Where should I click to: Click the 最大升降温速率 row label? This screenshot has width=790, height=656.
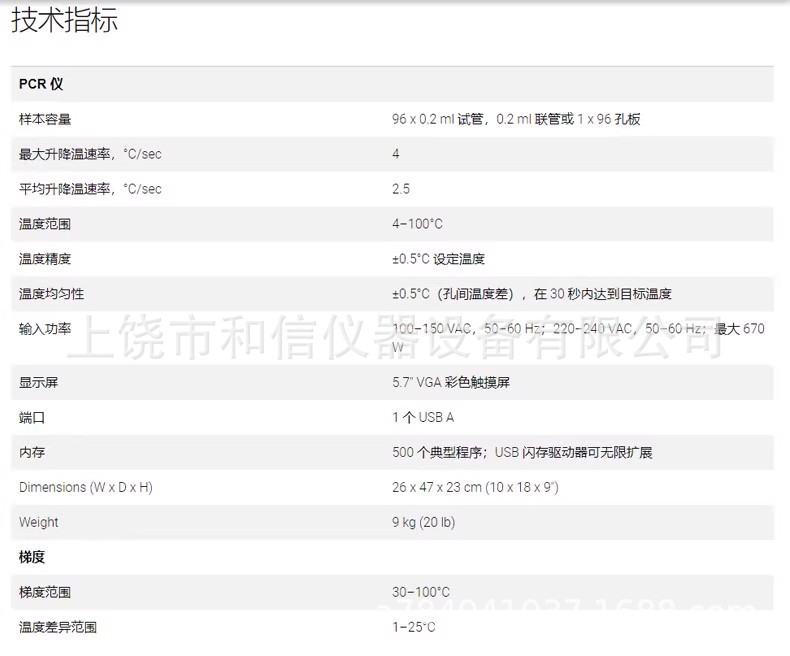90,154
